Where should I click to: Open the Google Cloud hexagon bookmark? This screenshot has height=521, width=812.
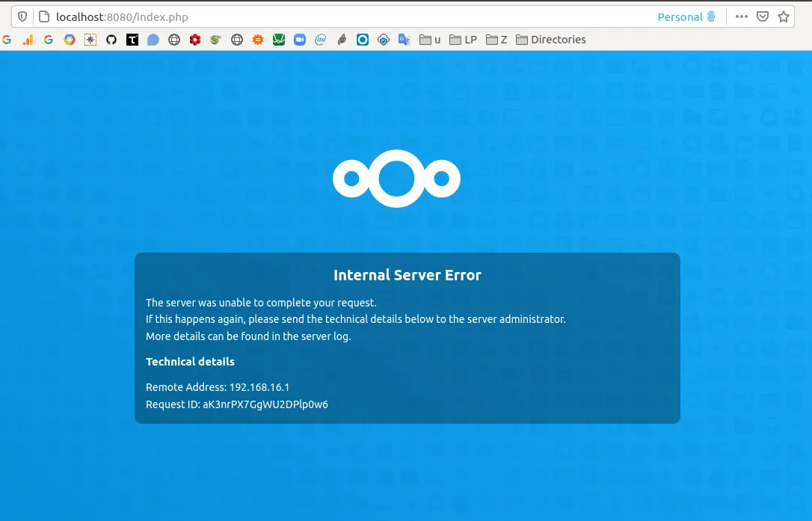click(70, 40)
